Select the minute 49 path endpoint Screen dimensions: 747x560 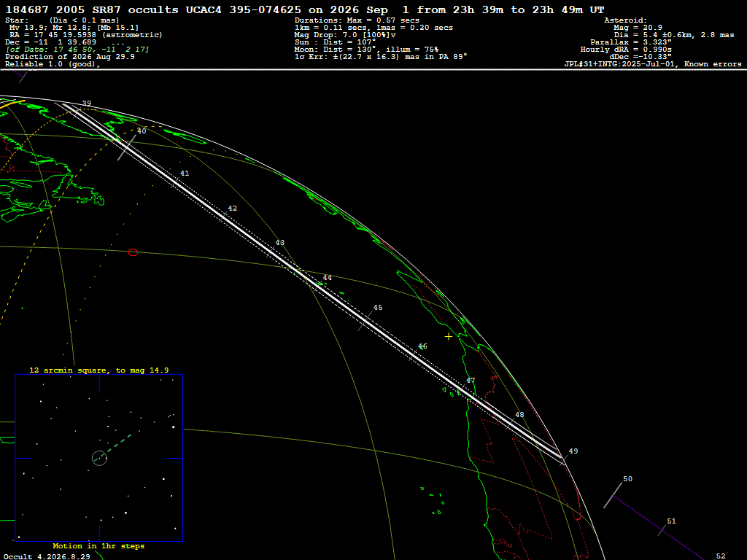coord(562,459)
